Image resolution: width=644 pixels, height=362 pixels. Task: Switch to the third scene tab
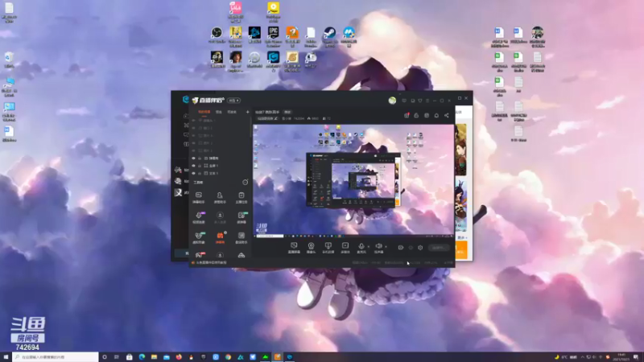click(x=232, y=112)
